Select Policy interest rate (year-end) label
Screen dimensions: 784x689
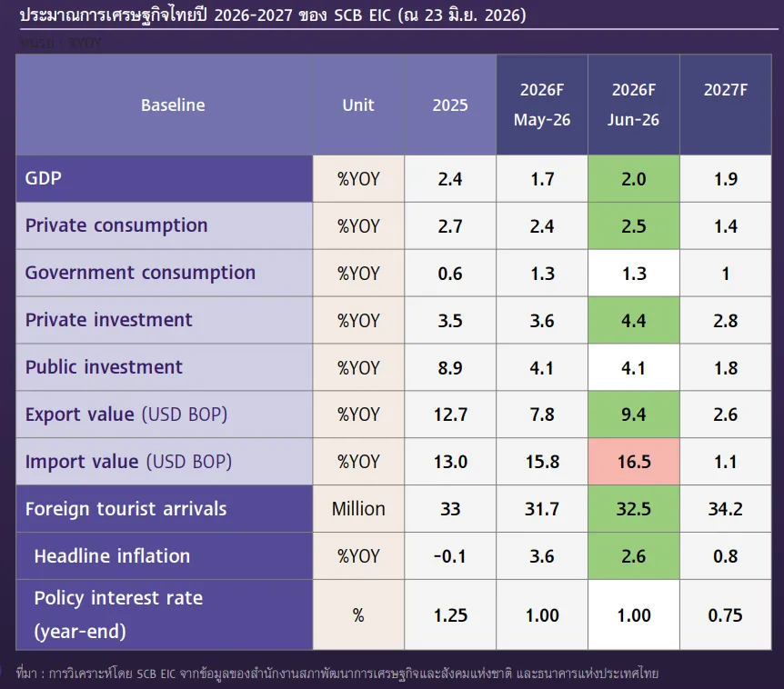(x=118, y=614)
